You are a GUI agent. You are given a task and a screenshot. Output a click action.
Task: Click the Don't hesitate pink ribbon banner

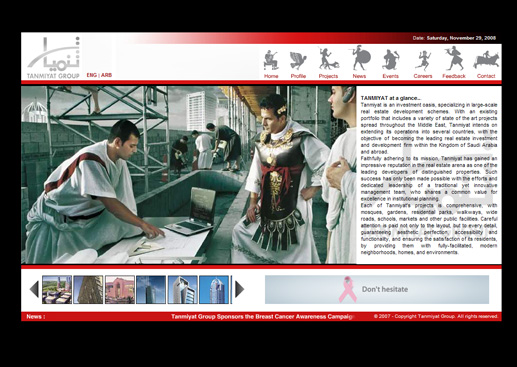377,289
